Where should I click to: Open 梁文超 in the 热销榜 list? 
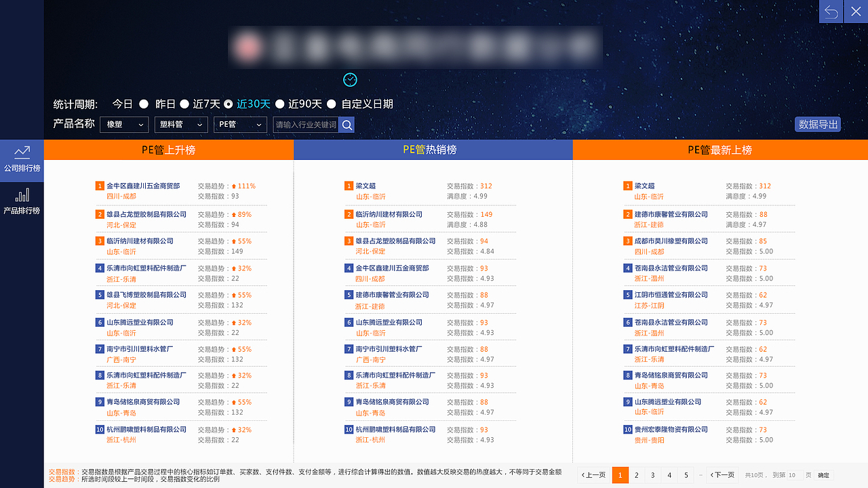[x=366, y=186]
